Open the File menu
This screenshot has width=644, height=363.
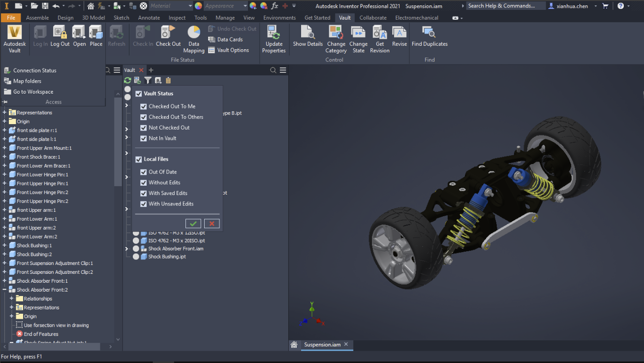tap(11, 18)
